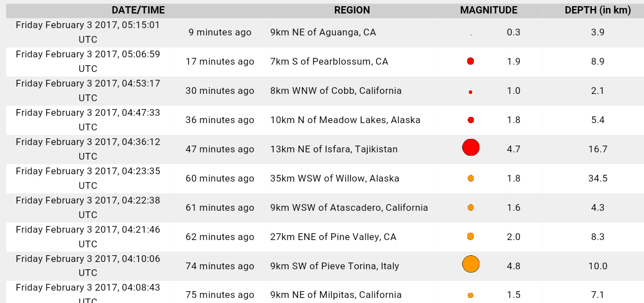644x303 pixels.
Task: Click the magnitude value 4.7
Action: coord(513,149)
